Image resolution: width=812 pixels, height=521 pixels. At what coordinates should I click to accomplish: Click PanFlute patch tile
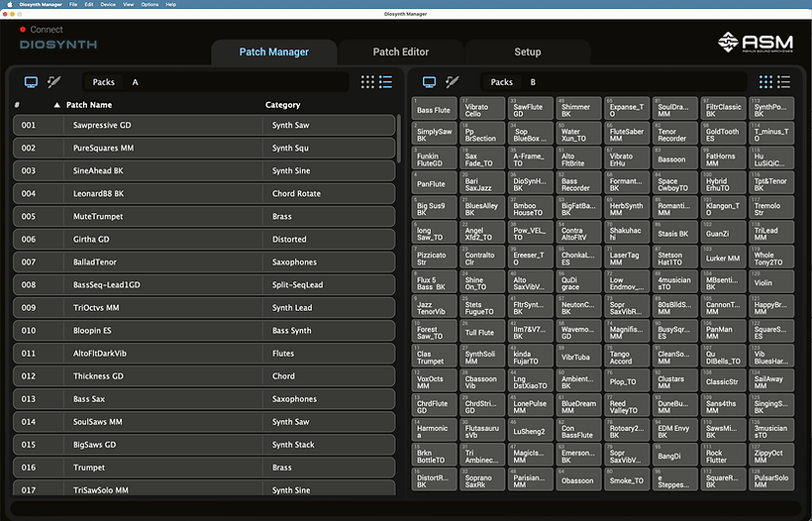pyautogui.click(x=434, y=182)
